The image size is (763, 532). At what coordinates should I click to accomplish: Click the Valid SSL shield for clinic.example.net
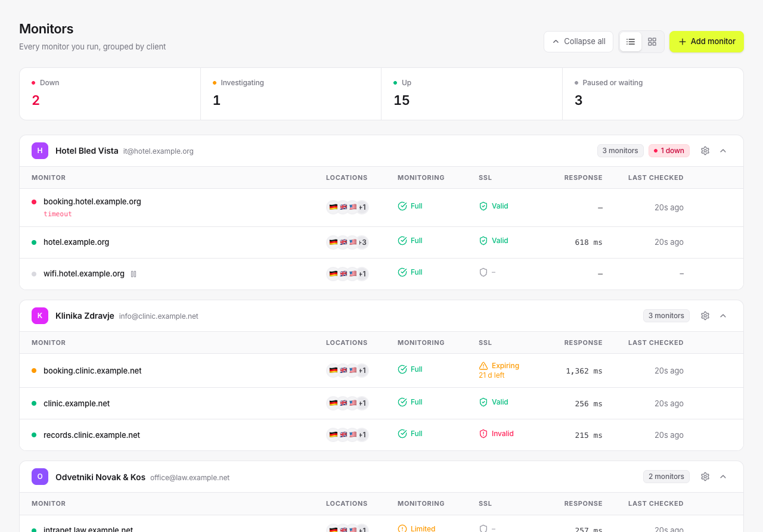pos(483,402)
